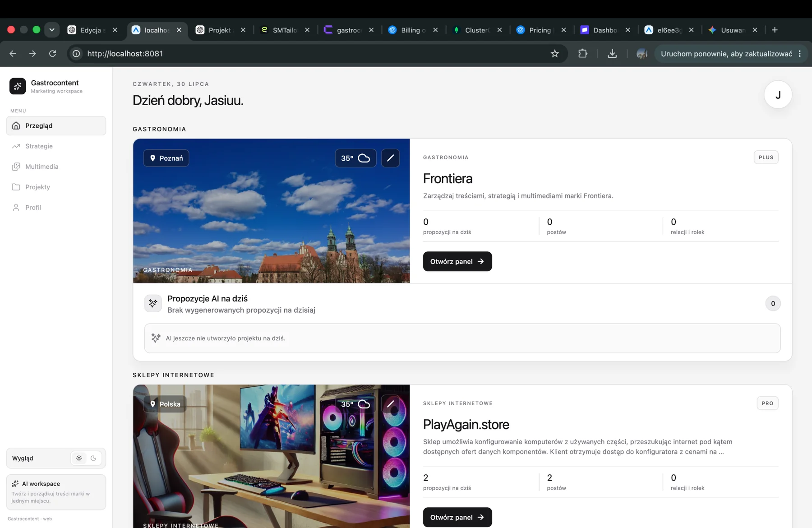812x528 pixels.
Task: Click the Polska location badge
Action: 165,404
